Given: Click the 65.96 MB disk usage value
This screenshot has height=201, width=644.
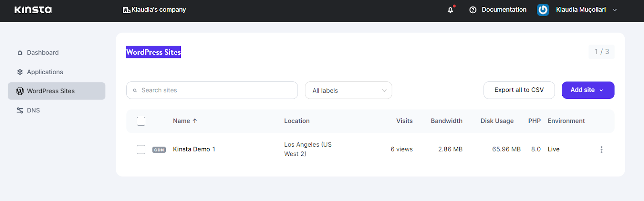Looking at the screenshot, I should click(x=506, y=149).
